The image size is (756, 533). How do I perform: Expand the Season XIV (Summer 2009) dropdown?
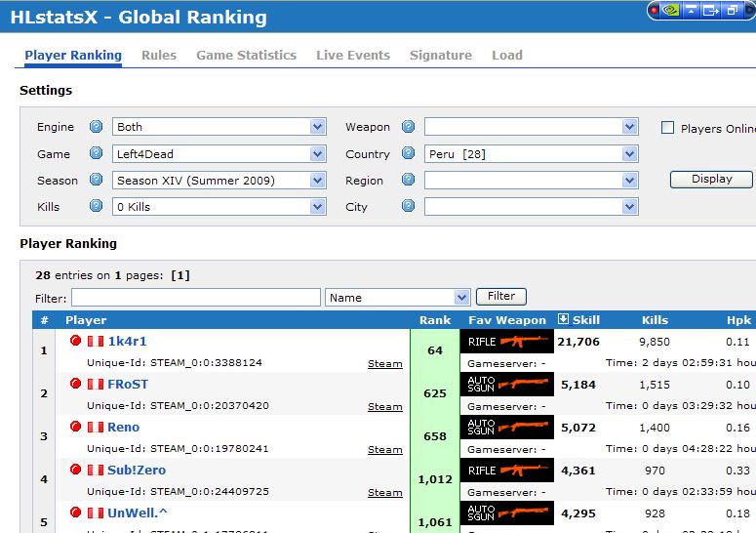[x=219, y=181]
